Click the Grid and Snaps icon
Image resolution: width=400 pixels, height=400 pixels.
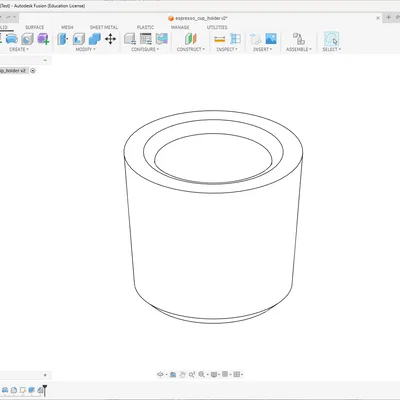[x=225, y=374]
